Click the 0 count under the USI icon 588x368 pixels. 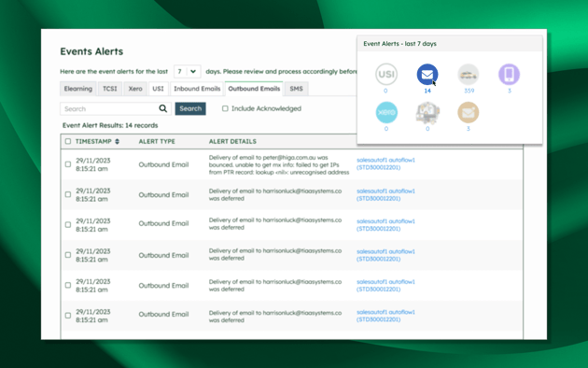point(385,91)
